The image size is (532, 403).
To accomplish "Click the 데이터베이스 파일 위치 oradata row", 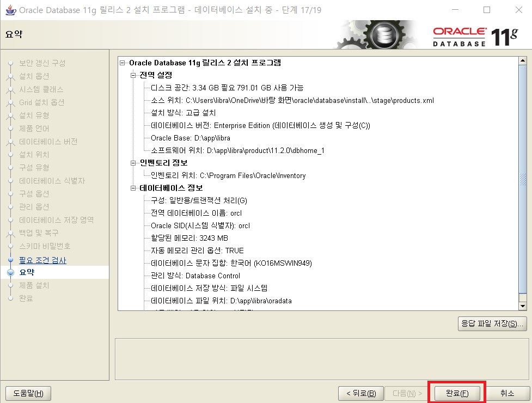I will (x=221, y=301).
